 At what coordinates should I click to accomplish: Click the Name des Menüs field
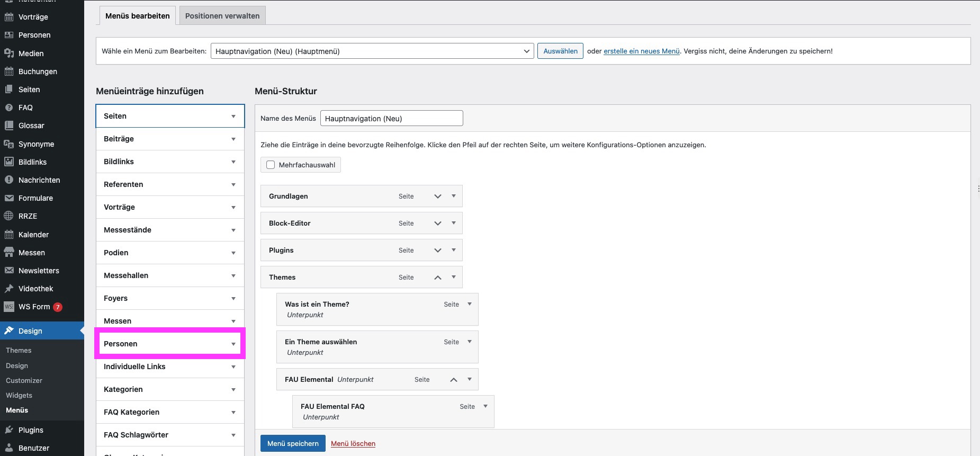391,119
